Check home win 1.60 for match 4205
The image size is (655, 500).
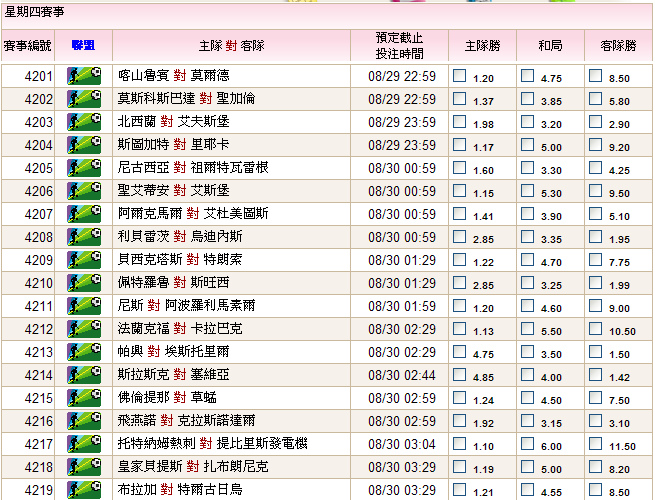click(x=460, y=168)
